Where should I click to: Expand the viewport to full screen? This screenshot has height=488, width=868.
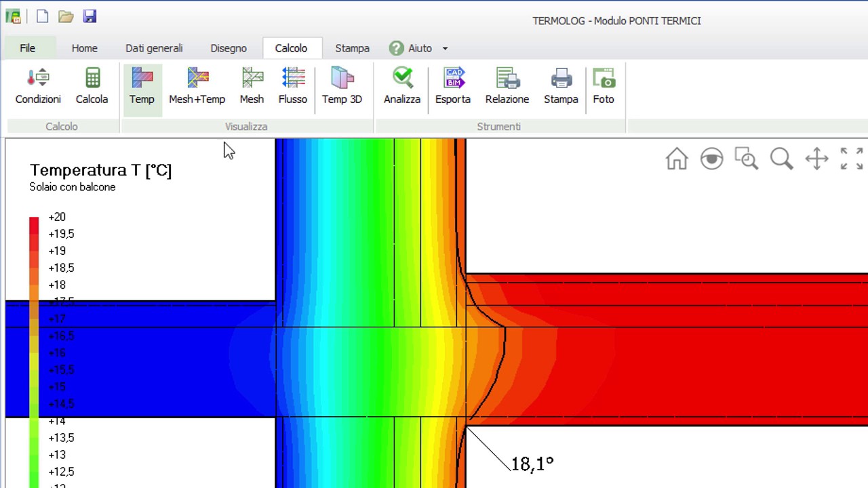(852, 159)
